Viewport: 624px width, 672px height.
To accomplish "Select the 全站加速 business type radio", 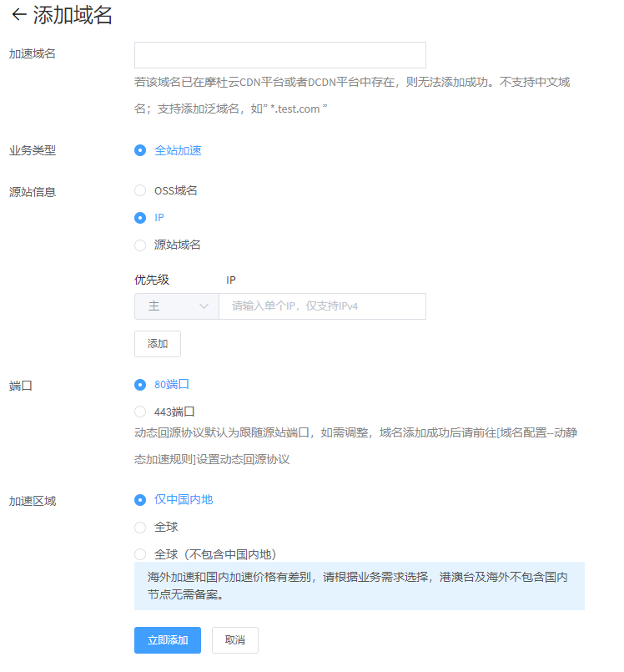I will pyautogui.click(x=140, y=151).
